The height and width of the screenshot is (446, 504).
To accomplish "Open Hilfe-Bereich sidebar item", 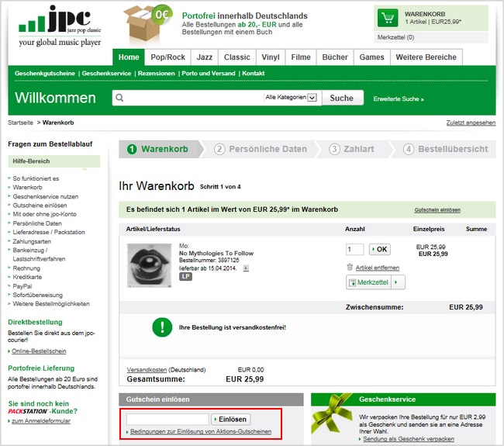I will (54, 161).
